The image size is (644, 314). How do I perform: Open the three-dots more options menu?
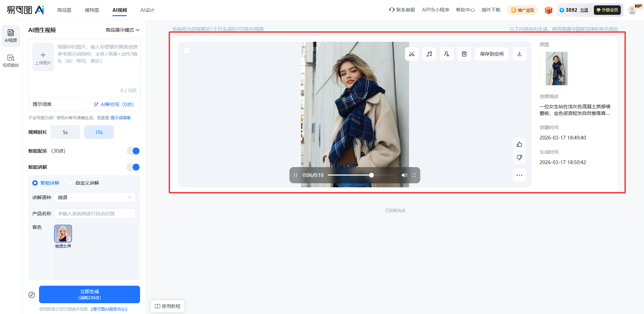[x=519, y=175]
